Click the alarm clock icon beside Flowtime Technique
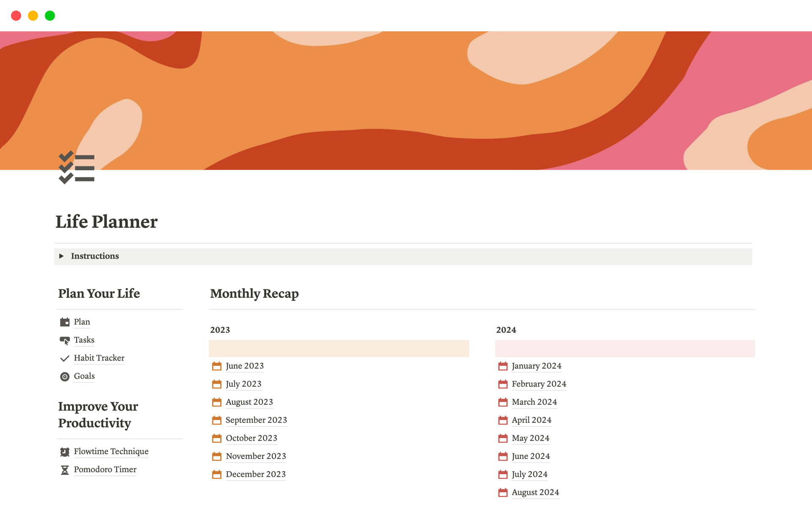The image size is (812, 508). pyautogui.click(x=65, y=452)
